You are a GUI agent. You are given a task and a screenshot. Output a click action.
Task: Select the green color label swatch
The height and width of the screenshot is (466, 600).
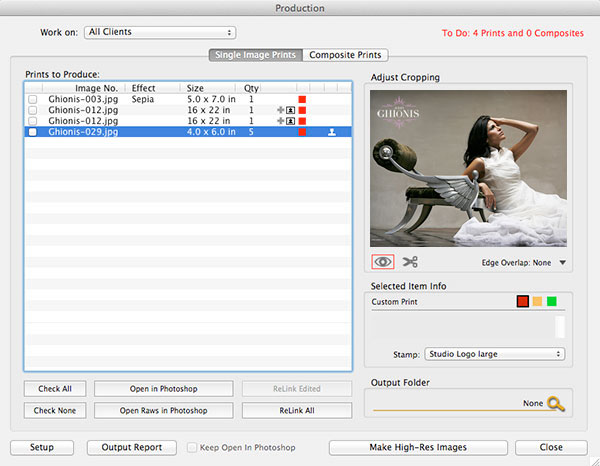551,301
